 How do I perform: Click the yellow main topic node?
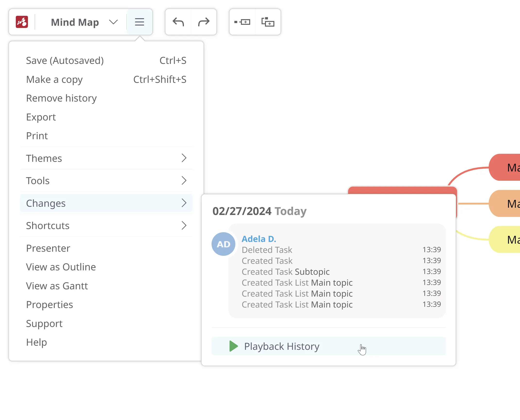[x=506, y=240]
